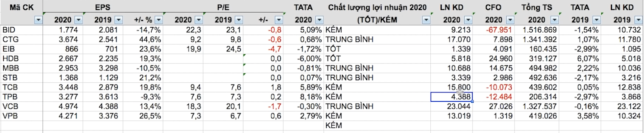Select the Tổng TS cell 1.516.869
The image size is (644, 133).
tap(537, 30)
